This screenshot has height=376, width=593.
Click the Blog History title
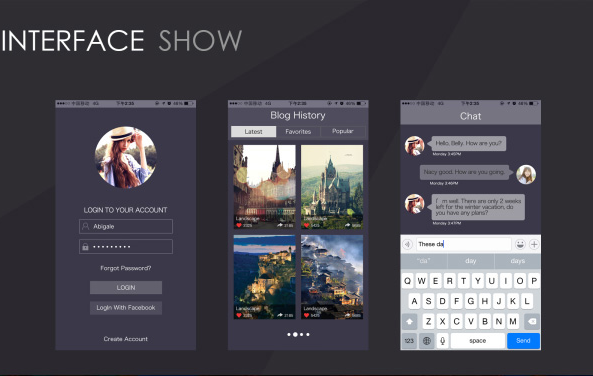tap(298, 115)
